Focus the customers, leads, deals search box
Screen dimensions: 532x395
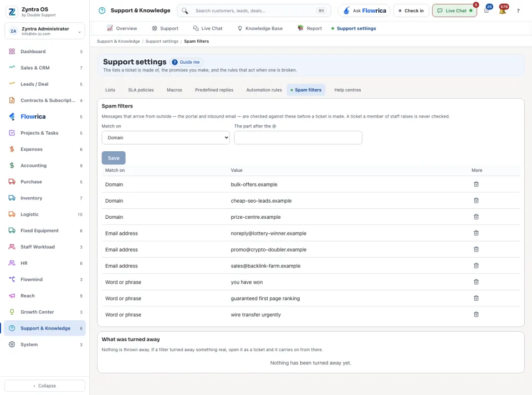point(253,11)
